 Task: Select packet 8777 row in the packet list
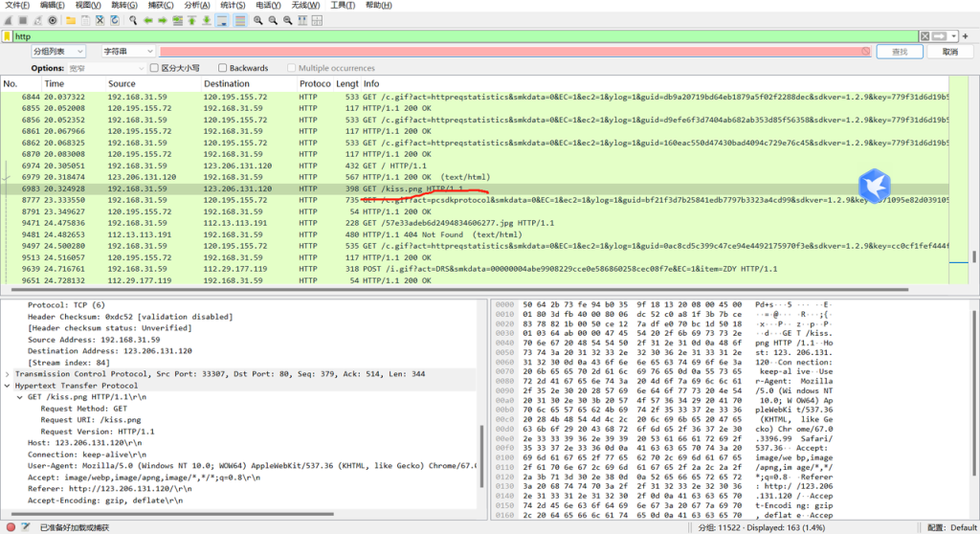(x=383, y=201)
